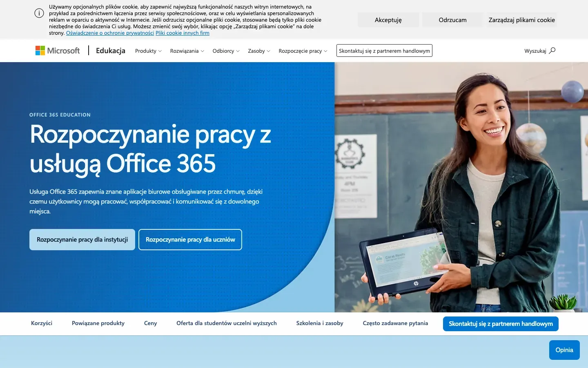Click Rozpoczynanie pracy dla instytucji
This screenshot has width=588, height=368.
pos(82,240)
